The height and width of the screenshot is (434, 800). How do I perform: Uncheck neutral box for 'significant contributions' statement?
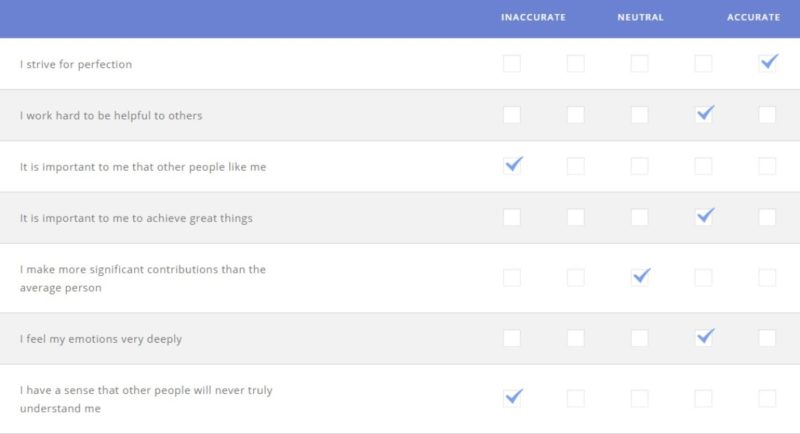[x=639, y=277]
